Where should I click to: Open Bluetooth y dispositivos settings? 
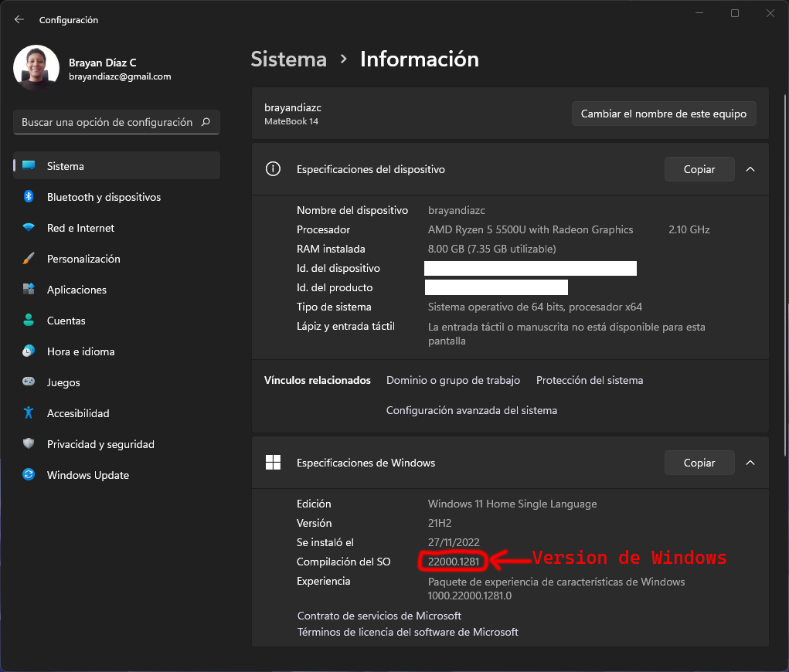116,197
